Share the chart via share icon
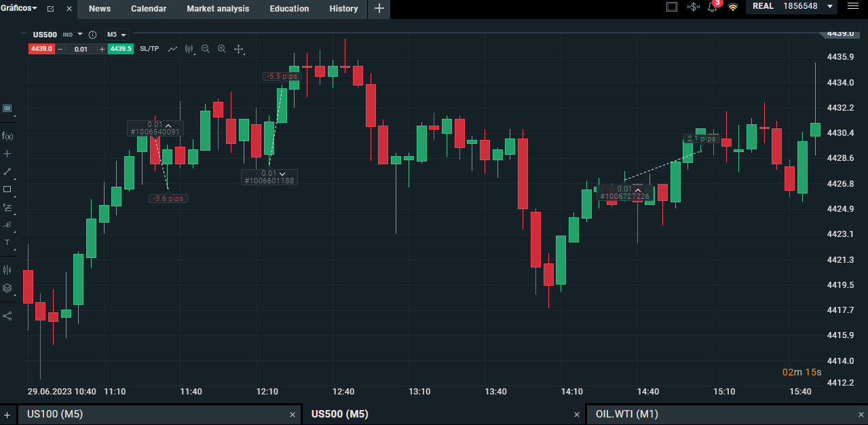868x425 pixels. coord(7,316)
